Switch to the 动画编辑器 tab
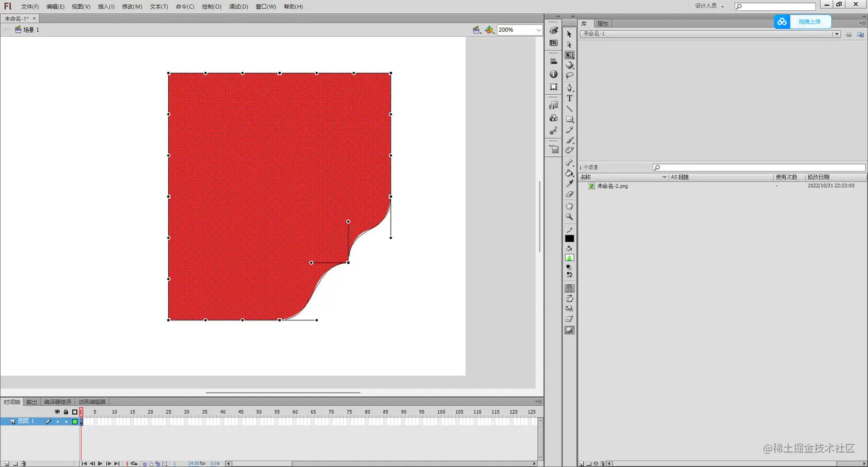Image resolution: width=868 pixels, height=467 pixels. [92, 402]
